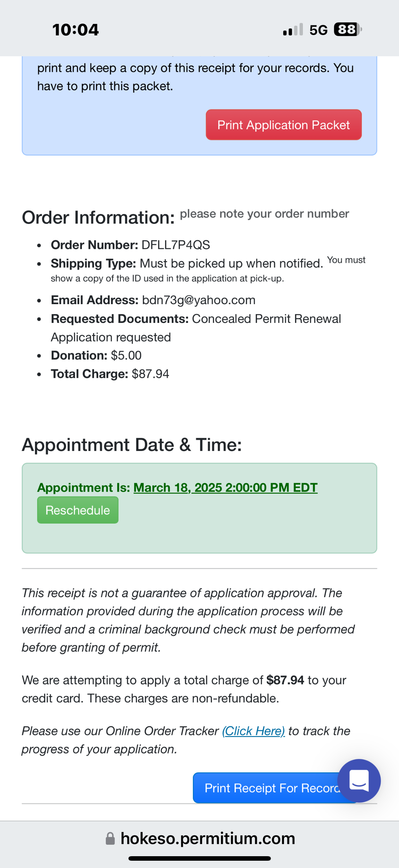Open the March 18, 2025 appointment link
Image resolution: width=399 pixels, height=868 pixels.
(225, 487)
